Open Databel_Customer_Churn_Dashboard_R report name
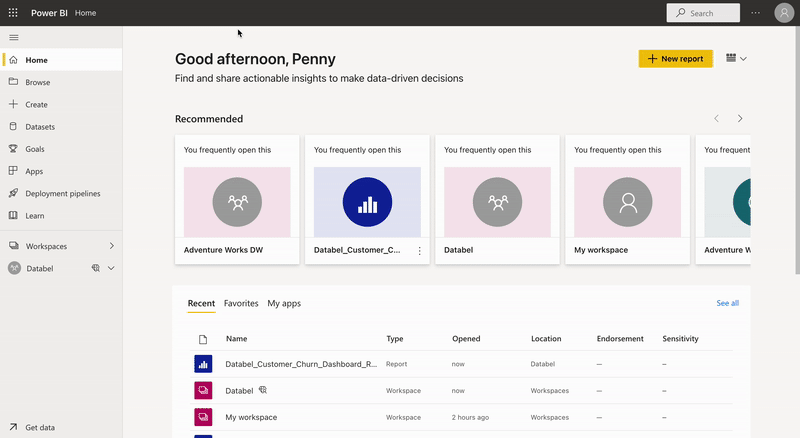 click(301, 364)
